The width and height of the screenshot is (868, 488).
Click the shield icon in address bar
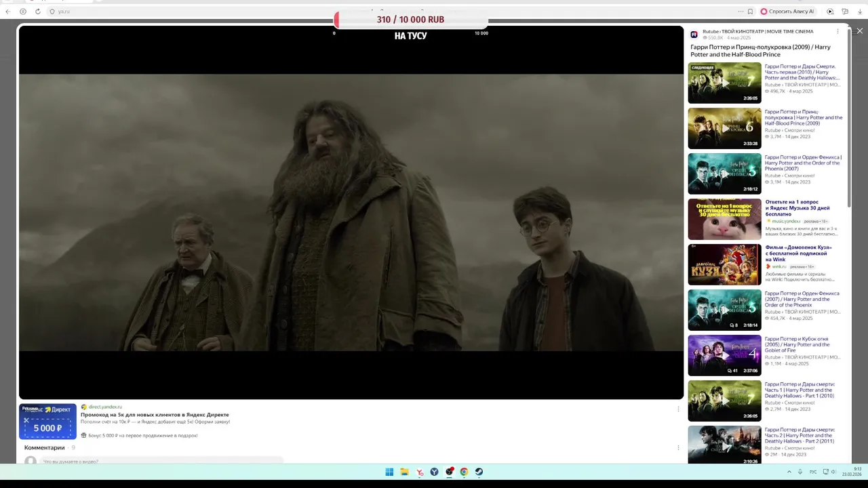click(x=52, y=12)
